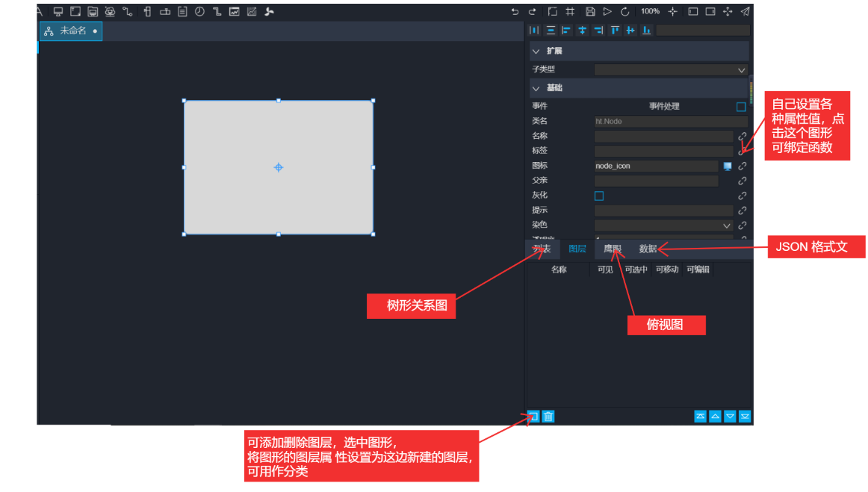Click the 100% zoom level button
Viewport: 868px width, 492px height.
(x=650, y=11)
